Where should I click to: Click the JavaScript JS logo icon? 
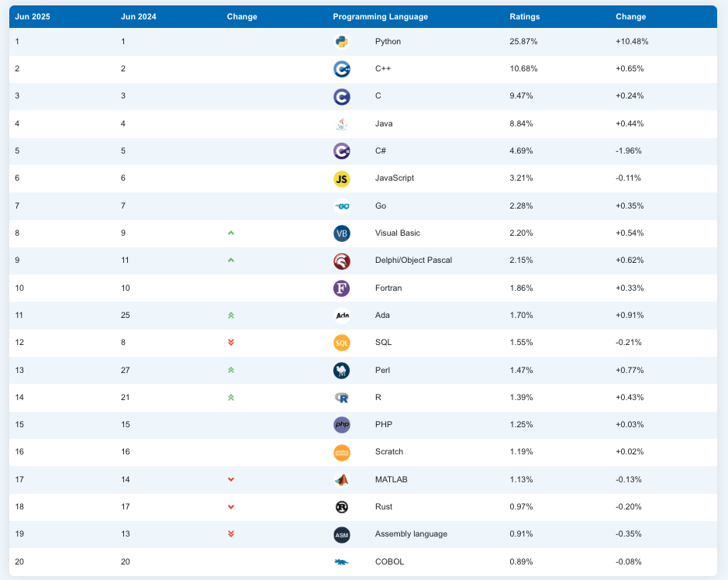(341, 178)
